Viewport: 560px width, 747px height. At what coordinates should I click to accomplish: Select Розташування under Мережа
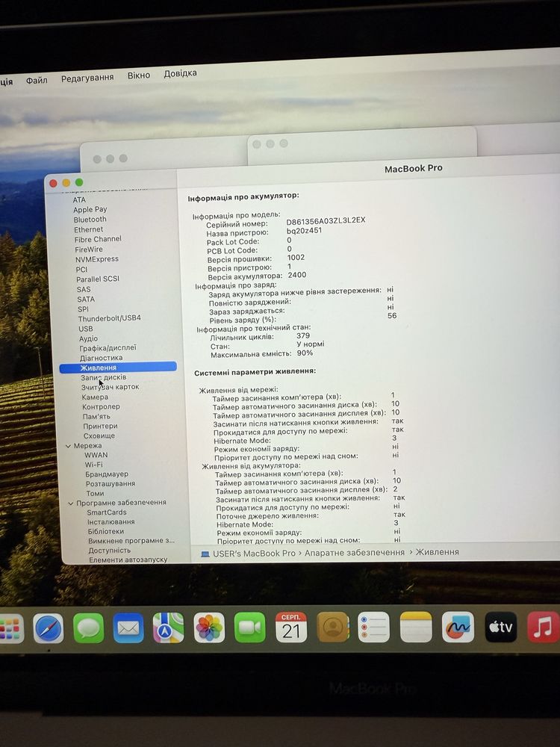click(x=111, y=483)
